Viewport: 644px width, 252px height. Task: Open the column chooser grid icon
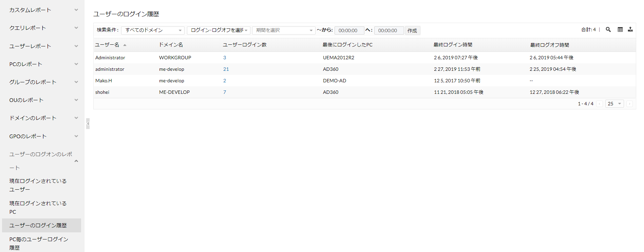coord(620,29)
